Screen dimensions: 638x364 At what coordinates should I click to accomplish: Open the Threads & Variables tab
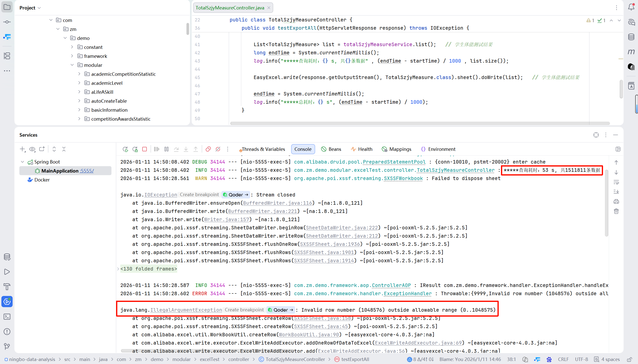click(x=263, y=149)
